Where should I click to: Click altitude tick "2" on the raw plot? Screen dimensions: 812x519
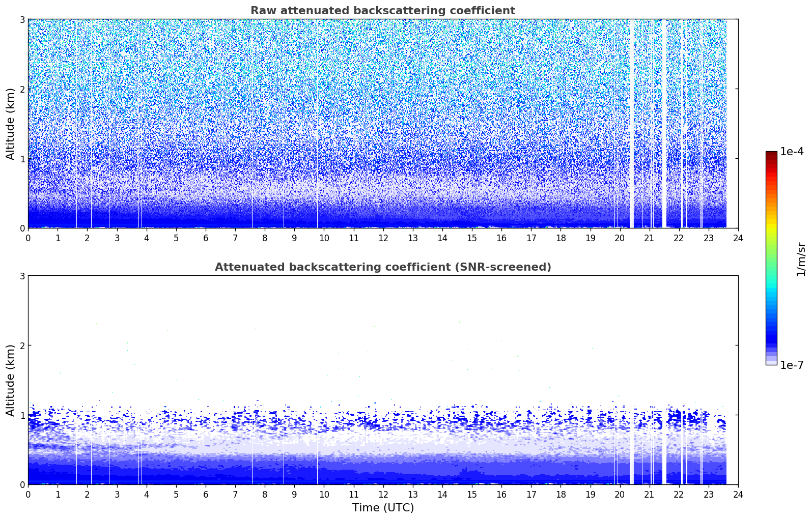[22, 89]
